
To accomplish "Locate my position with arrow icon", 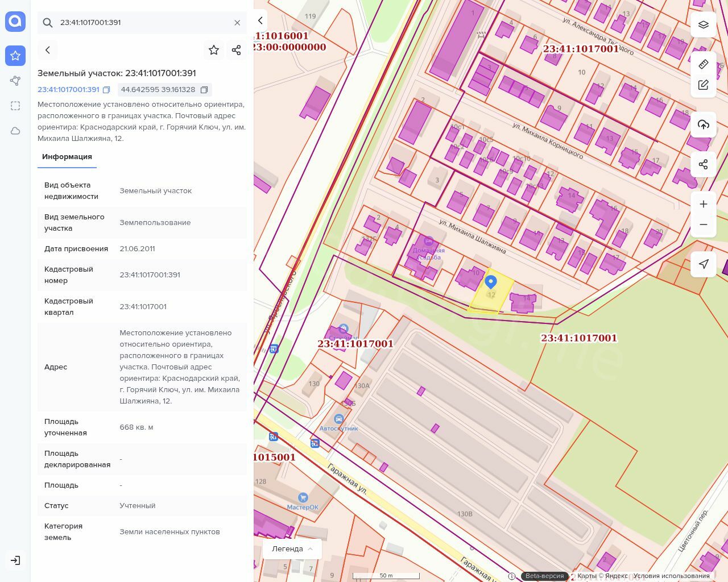I will [703, 264].
